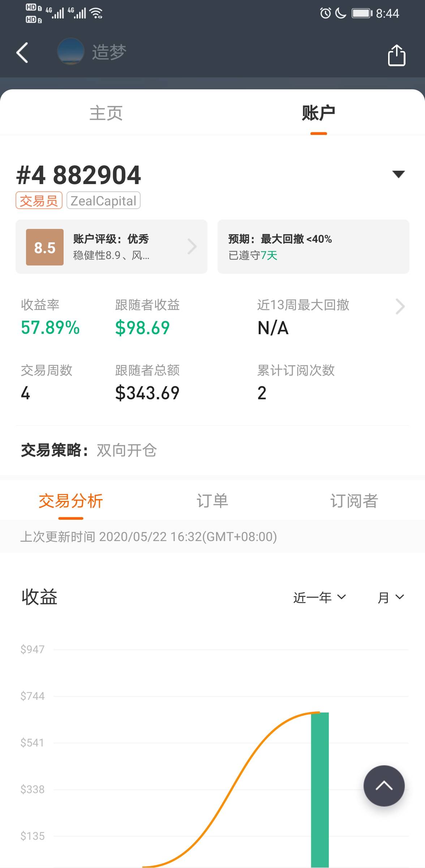Tap the alarm clock status icon
Image resolution: width=425 pixels, height=868 pixels.
coord(325,13)
